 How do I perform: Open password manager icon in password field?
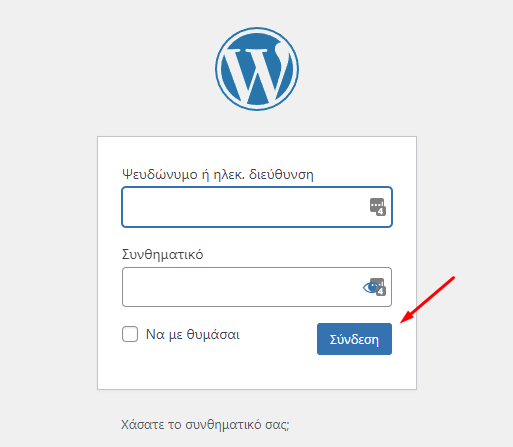[x=380, y=287]
